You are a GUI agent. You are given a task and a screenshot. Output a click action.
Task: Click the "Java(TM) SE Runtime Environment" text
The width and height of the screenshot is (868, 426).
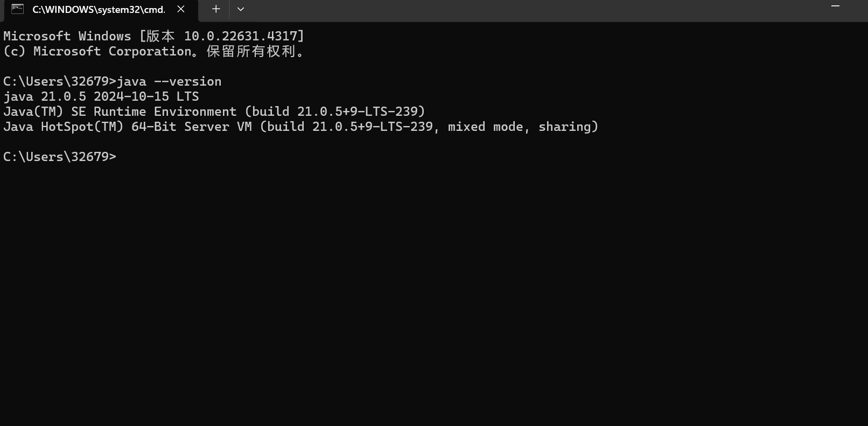coord(120,111)
